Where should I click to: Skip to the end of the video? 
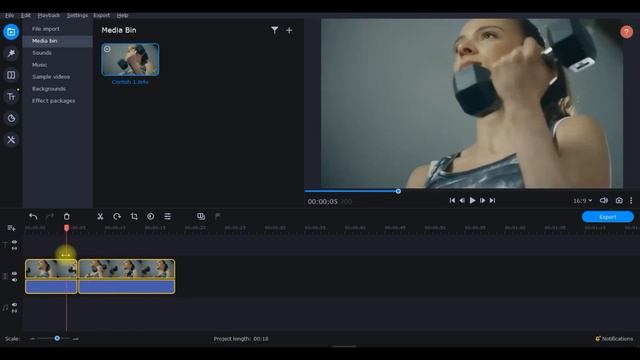coord(493,200)
